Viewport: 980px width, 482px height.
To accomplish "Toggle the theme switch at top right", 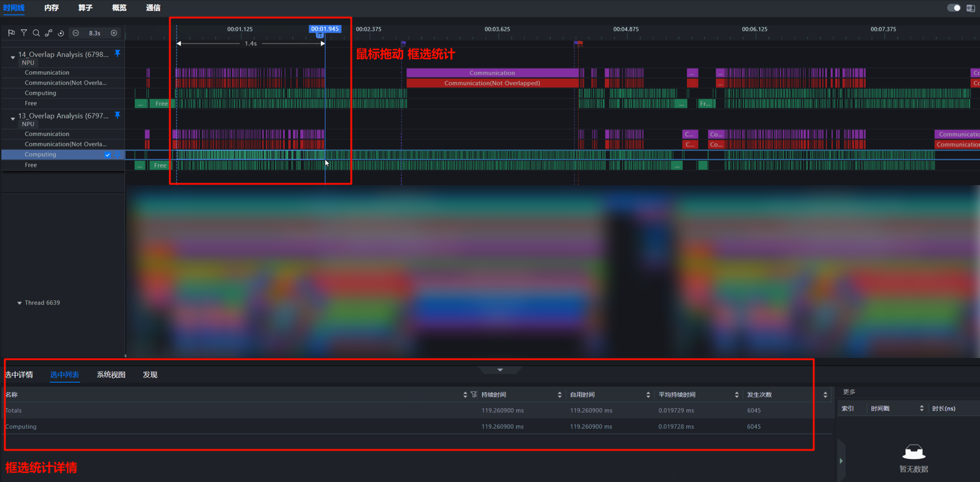I will pyautogui.click(x=953, y=8).
